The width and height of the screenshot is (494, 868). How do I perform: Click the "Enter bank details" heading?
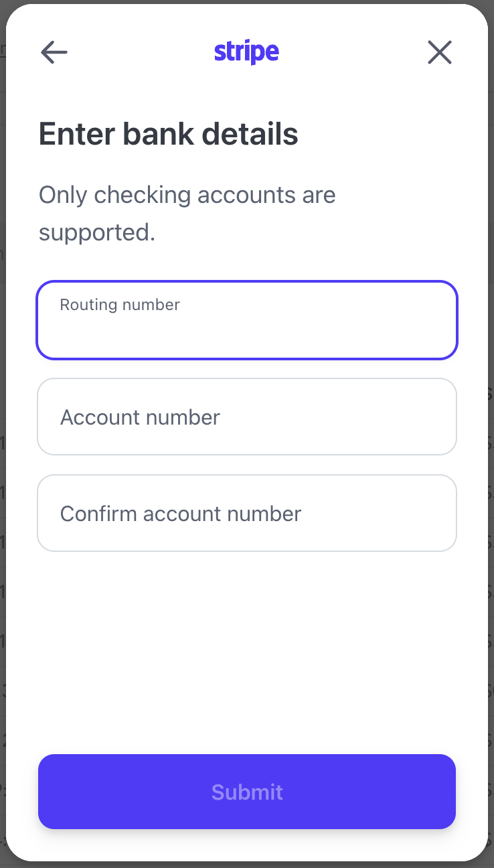(x=169, y=134)
